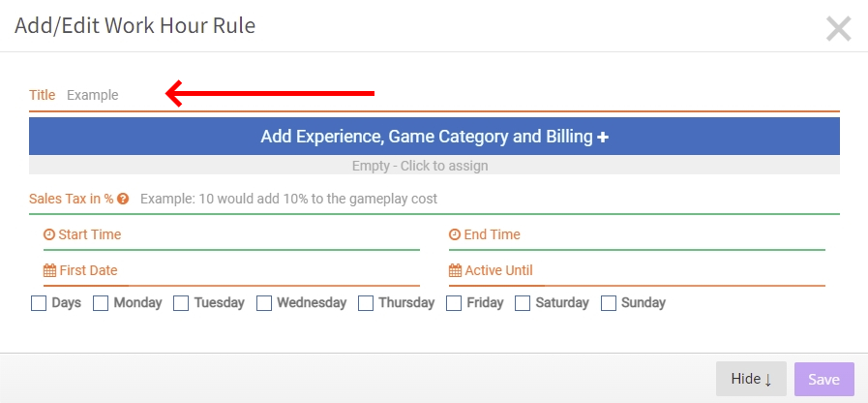Image resolution: width=868 pixels, height=403 pixels.
Task: Close the Add/Edit Work Hour Rule dialog
Action: tap(839, 29)
